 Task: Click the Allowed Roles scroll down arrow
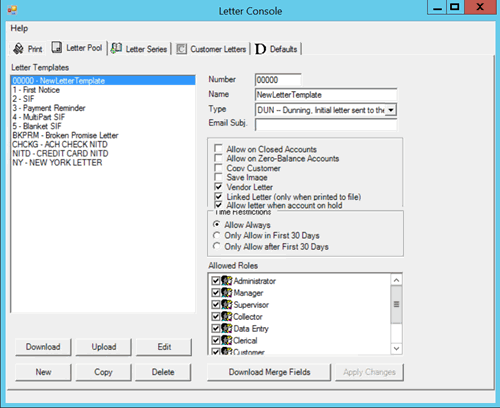396,348
